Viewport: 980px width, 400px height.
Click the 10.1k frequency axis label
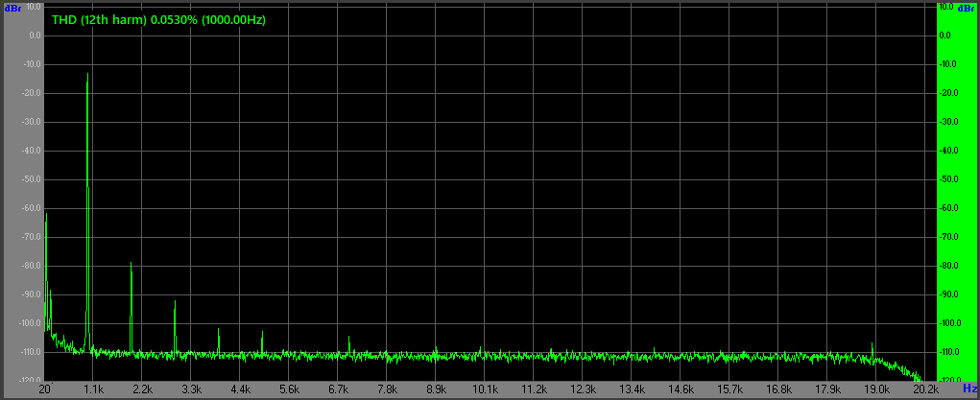pyautogui.click(x=485, y=389)
